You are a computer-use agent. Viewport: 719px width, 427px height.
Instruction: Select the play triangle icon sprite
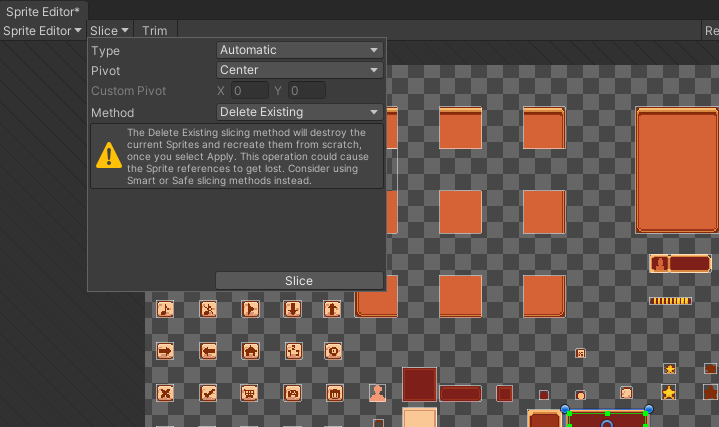tap(250, 309)
